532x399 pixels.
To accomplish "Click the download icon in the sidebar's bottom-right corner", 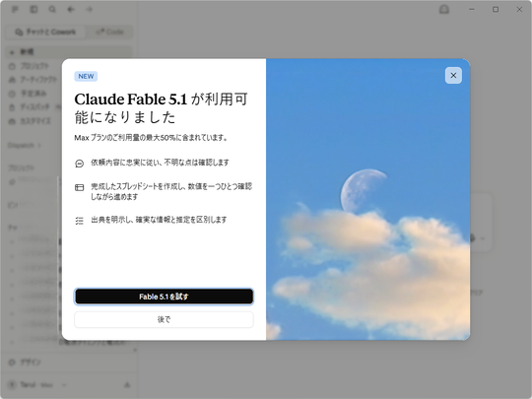I will [127, 385].
